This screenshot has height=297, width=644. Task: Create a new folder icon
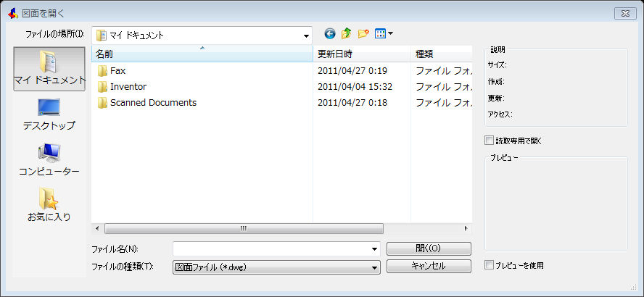pyautogui.click(x=363, y=33)
